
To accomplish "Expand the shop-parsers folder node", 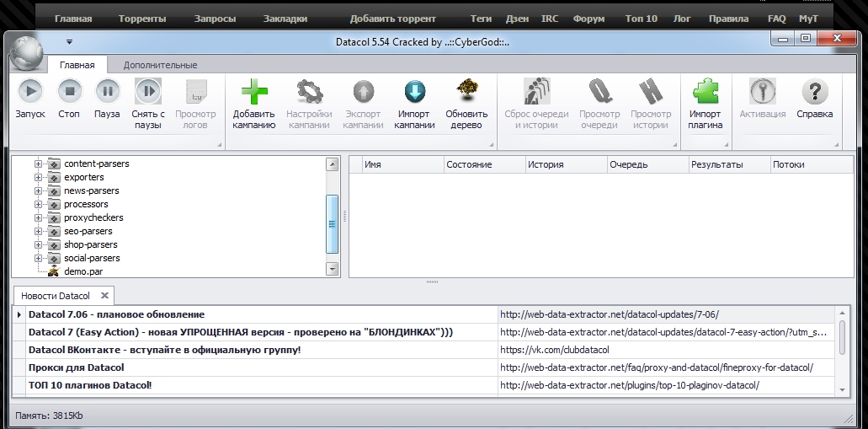I will click(x=38, y=244).
